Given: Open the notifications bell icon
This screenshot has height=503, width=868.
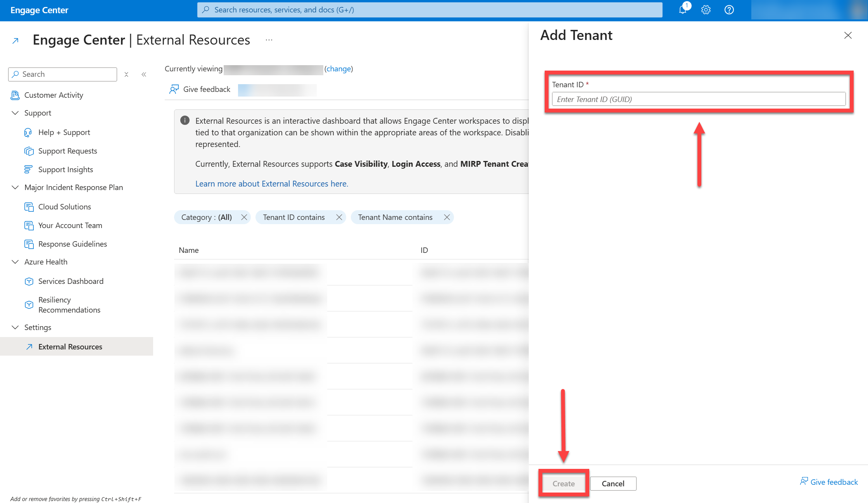Looking at the screenshot, I should tap(683, 10).
